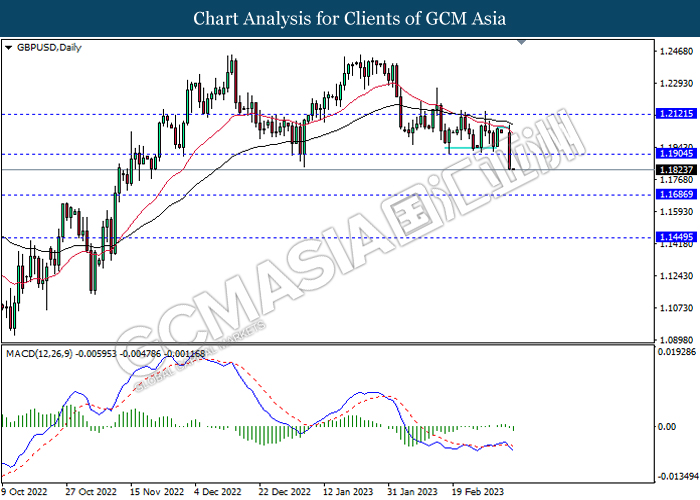Click the chart shift marker triangle at top
Image resolution: width=700 pixels, height=500 pixels.
pos(521,42)
